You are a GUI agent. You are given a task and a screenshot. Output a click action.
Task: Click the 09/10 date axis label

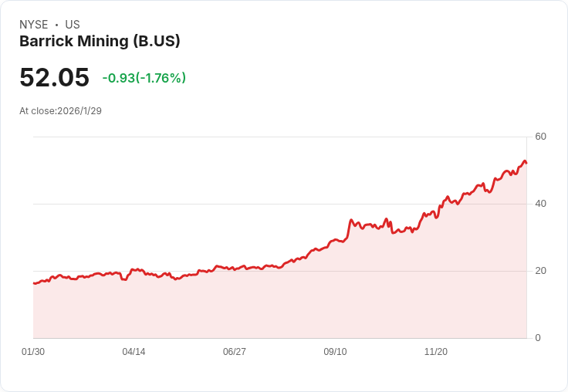tap(335, 352)
